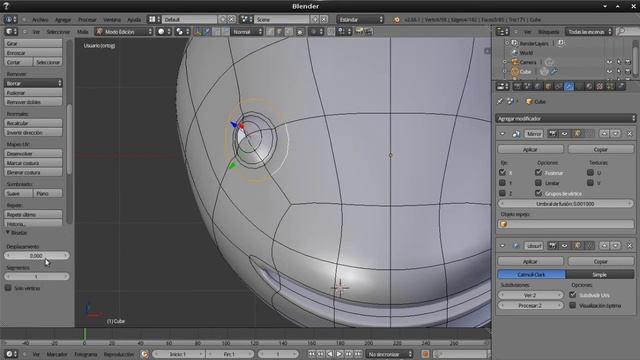The width and height of the screenshot is (640, 360).
Task: Open the Estándar render engine dropdown
Action: (x=360, y=20)
